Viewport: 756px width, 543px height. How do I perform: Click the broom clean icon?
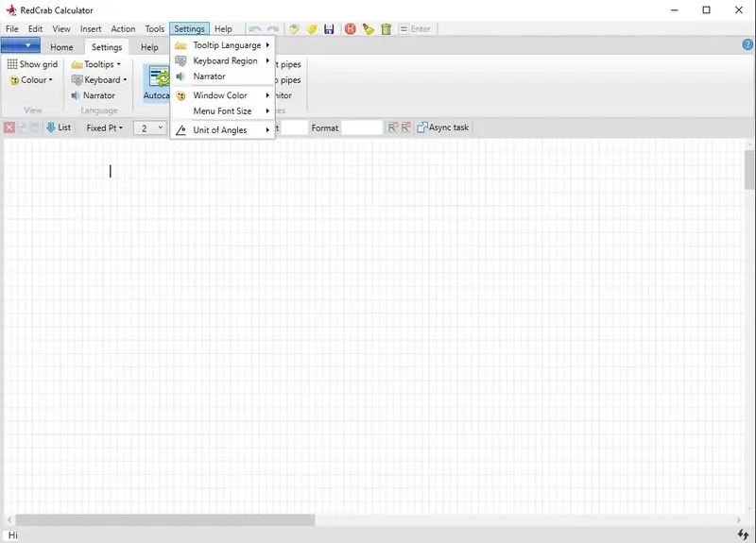369,29
